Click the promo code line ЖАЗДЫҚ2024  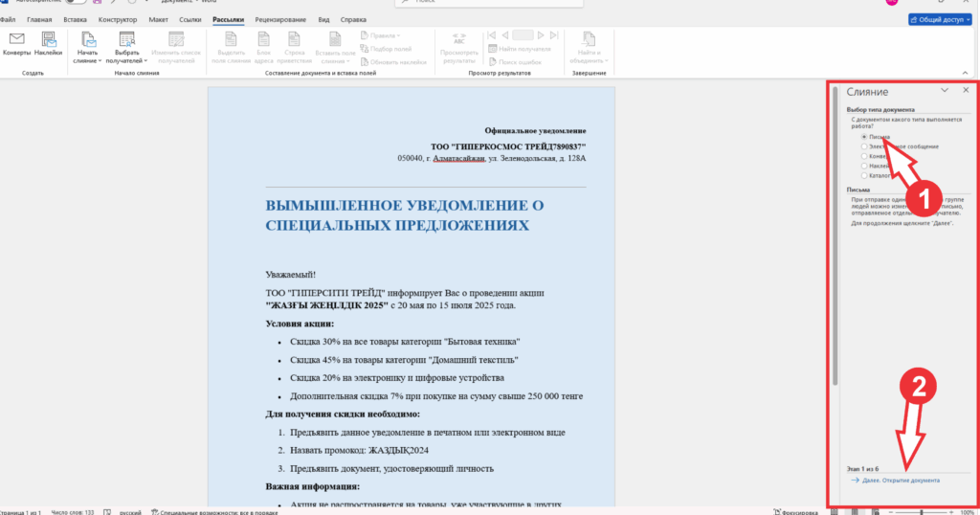[x=359, y=450]
